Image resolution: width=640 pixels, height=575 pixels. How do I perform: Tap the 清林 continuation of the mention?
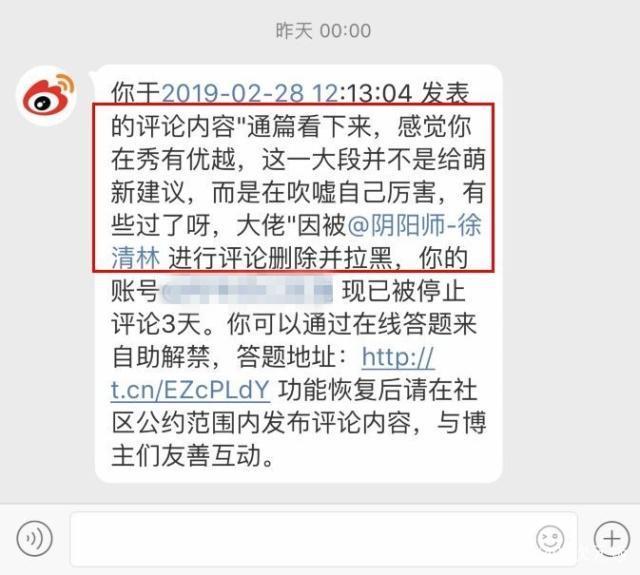[x=136, y=258]
